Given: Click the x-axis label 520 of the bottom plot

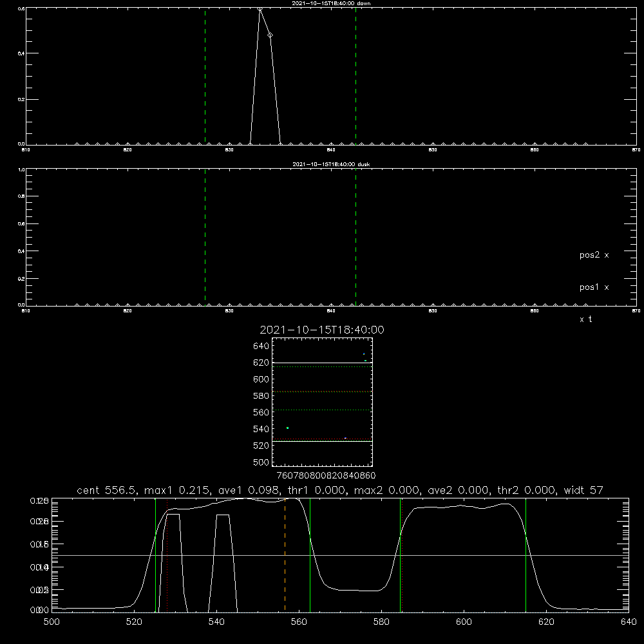Looking at the screenshot, I should coord(134,622).
